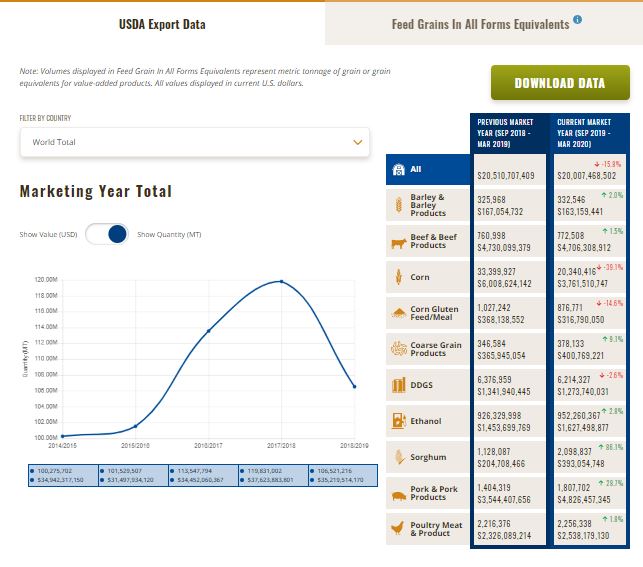Click the Current Market Year column header
Screen dimensions: 643x567
(x=589, y=133)
